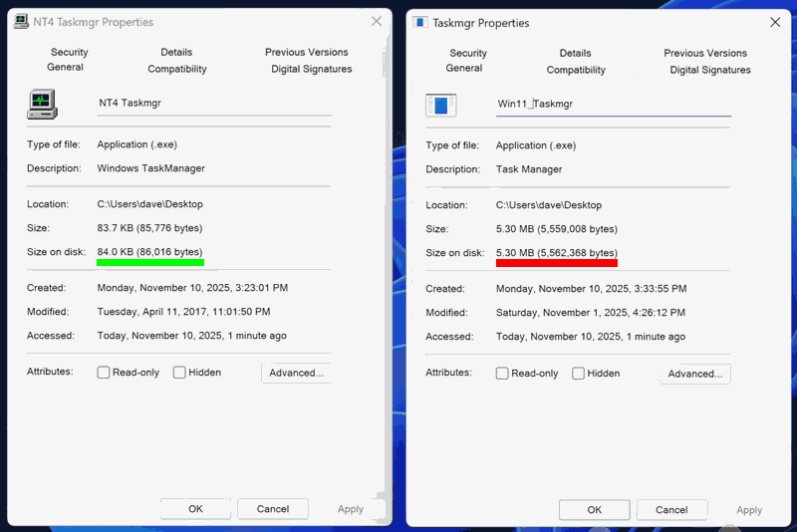Click the green bar under 84.0 KB size
Viewport: 797px width, 532px height.
tap(150, 262)
